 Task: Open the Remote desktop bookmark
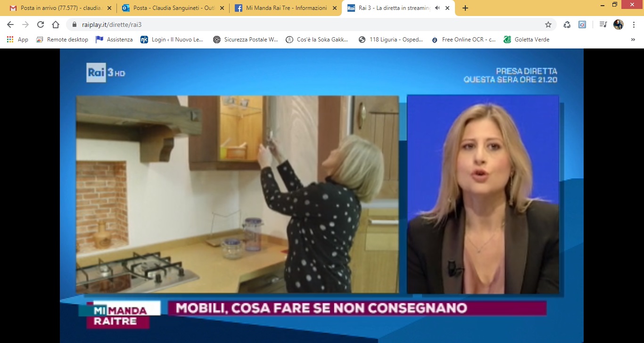(62, 40)
